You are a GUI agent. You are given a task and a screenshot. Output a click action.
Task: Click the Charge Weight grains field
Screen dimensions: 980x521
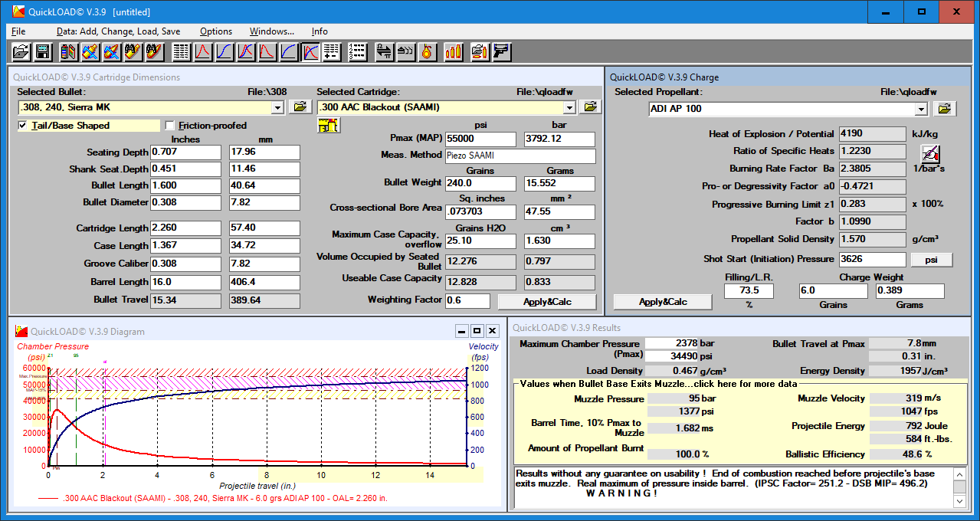833,291
